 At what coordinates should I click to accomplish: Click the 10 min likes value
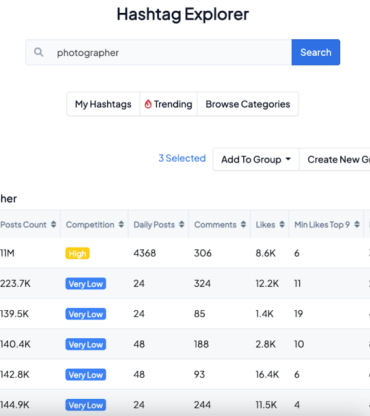click(x=299, y=344)
